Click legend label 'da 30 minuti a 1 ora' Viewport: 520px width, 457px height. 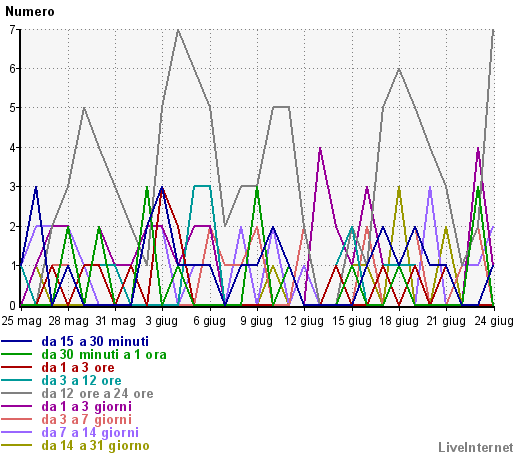tap(104, 355)
